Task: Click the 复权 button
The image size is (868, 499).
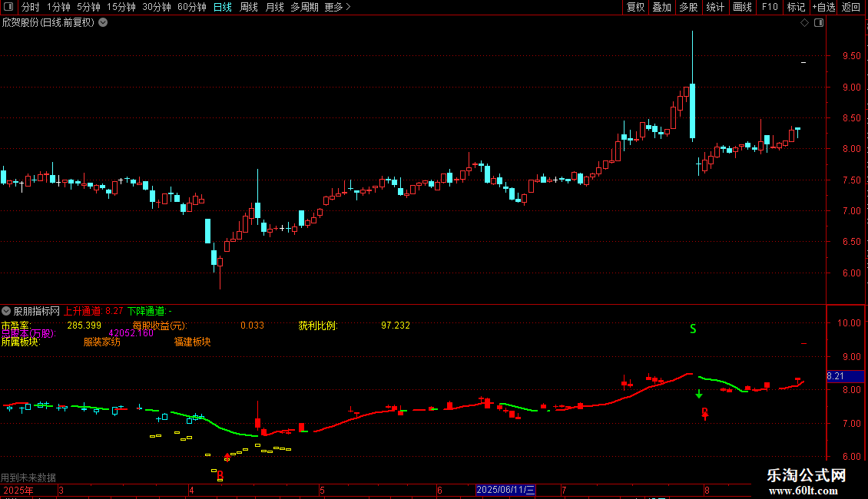Action: [x=635, y=7]
